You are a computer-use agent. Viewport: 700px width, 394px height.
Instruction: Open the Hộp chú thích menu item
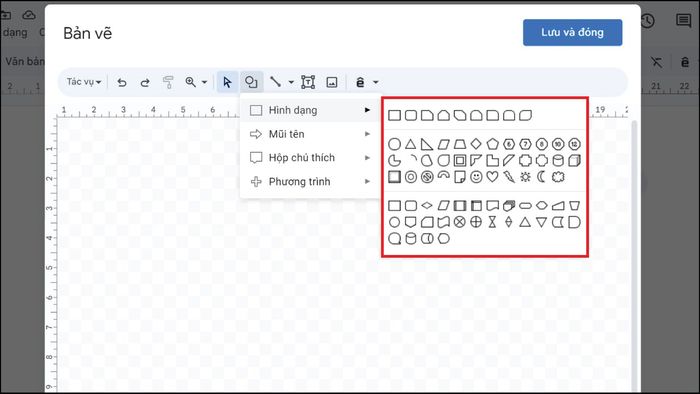pyautogui.click(x=310, y=158)
